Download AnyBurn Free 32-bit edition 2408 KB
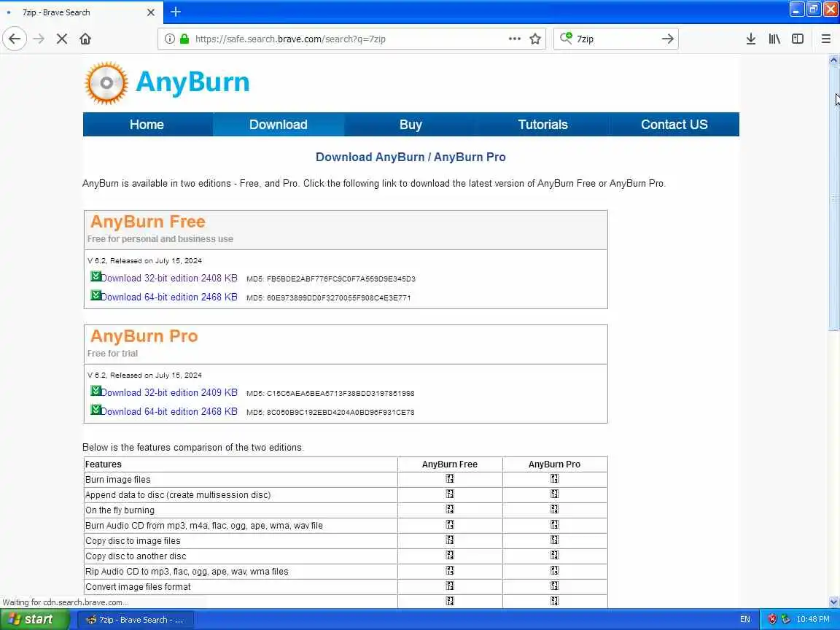 click(168, 278)
